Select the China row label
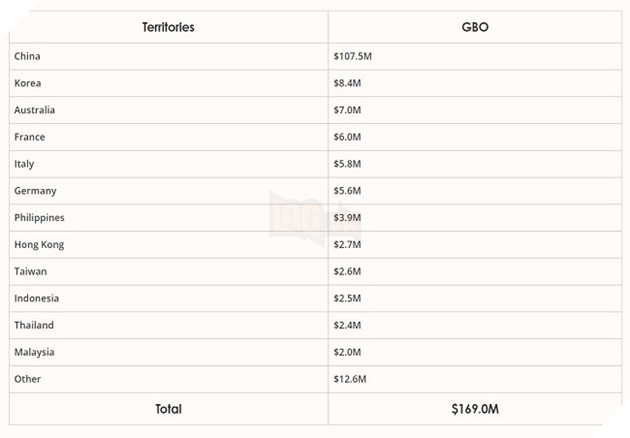The width and height of the screenshot is (630, 438). point(28,56)
